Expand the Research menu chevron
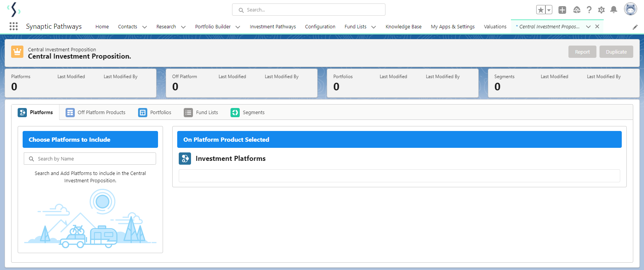Screen dimensions: 644x270 coord(183,27)
